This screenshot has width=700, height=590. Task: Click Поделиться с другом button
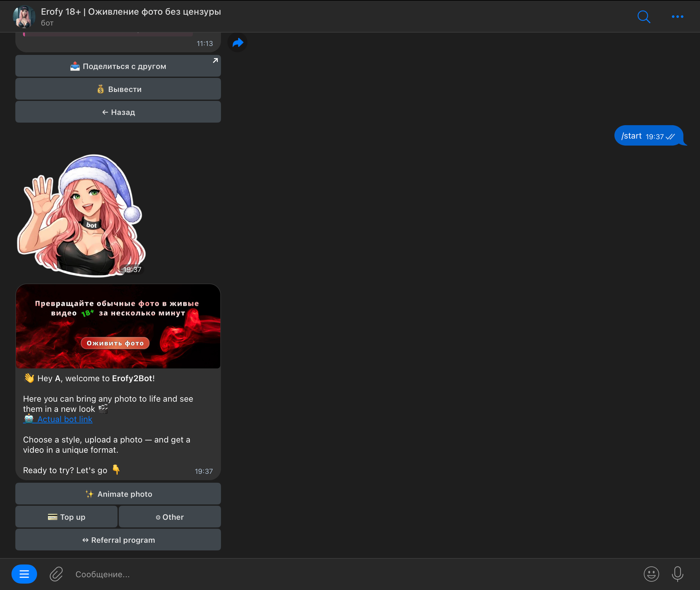pyautogui.click(x=118, y=66)
